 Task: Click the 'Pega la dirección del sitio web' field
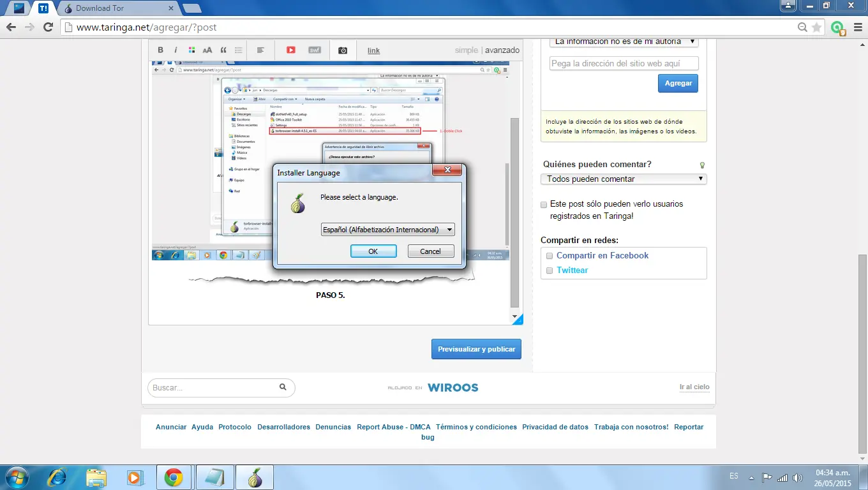(624, 63)
